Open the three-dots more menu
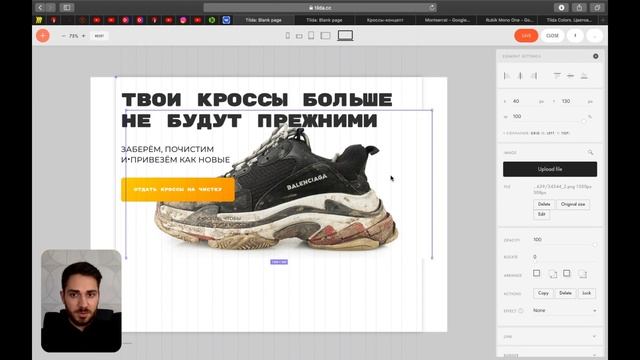The width and height of the screenshot is (640, 360). pyautogui.click(x=595, y=36)
